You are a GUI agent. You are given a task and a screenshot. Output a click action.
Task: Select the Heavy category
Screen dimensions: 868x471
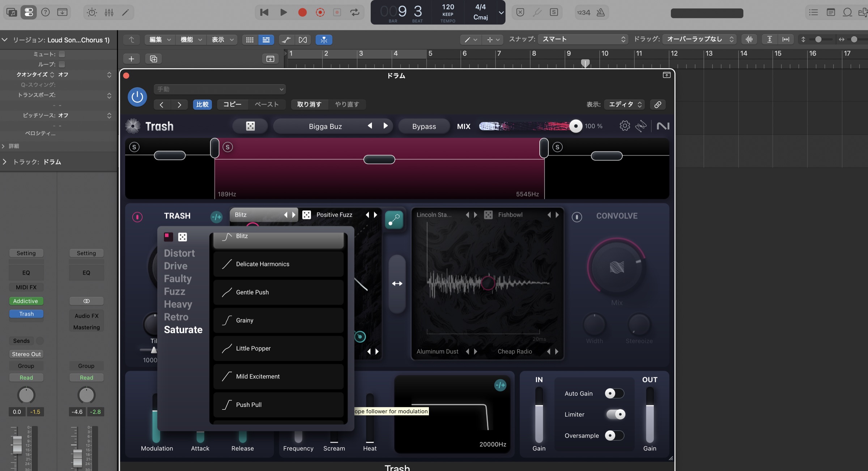coord(178,304)
